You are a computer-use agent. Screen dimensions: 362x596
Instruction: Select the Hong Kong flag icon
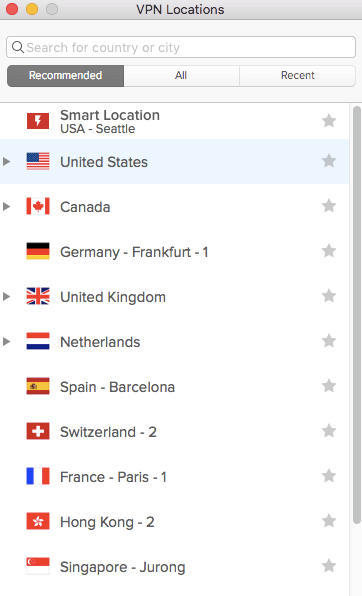(x=38, y=521)
